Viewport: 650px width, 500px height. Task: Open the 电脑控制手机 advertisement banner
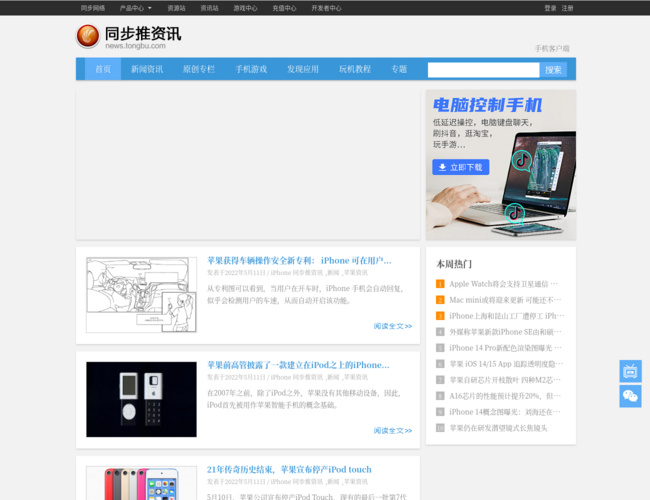tap(501, 165)
